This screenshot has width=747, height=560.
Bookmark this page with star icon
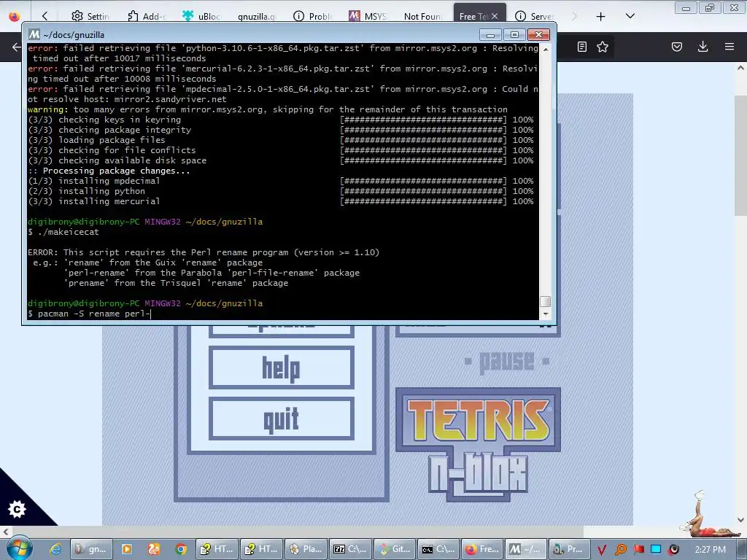click(603, 47)
